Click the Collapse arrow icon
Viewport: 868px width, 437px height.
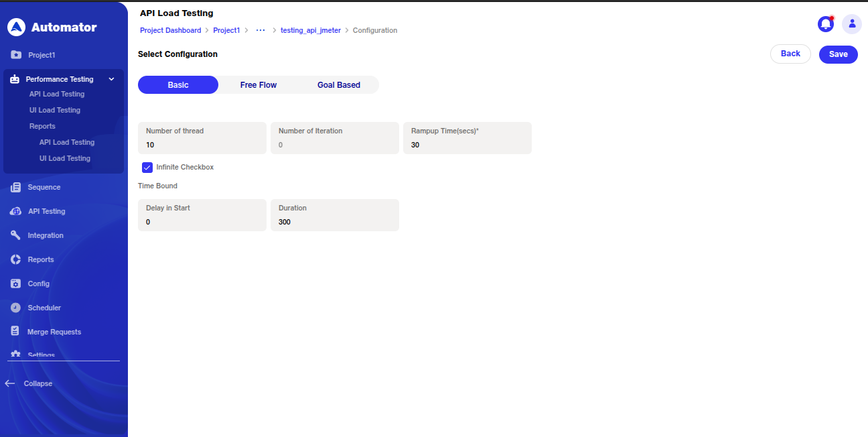[x=10, y=383]
